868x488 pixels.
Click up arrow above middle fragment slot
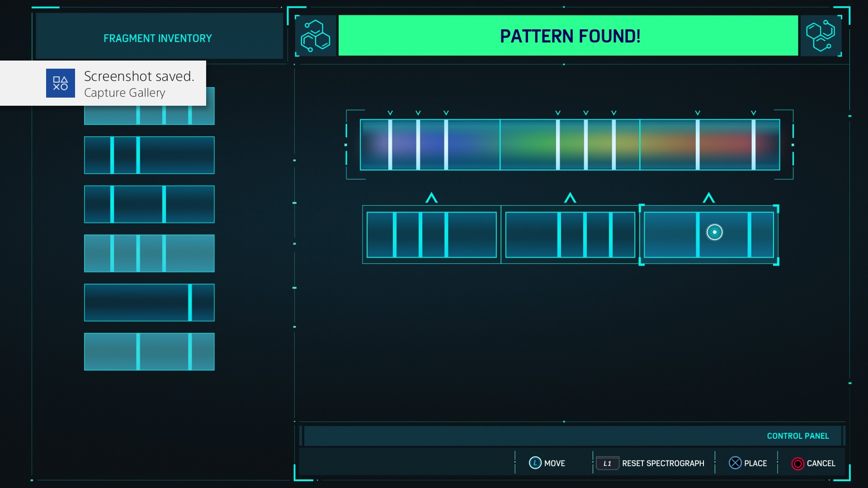(570, 198)
